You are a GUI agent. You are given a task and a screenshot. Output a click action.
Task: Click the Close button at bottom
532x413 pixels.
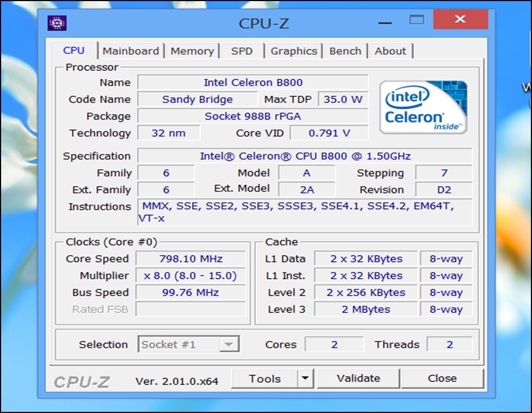pos(442,379)
